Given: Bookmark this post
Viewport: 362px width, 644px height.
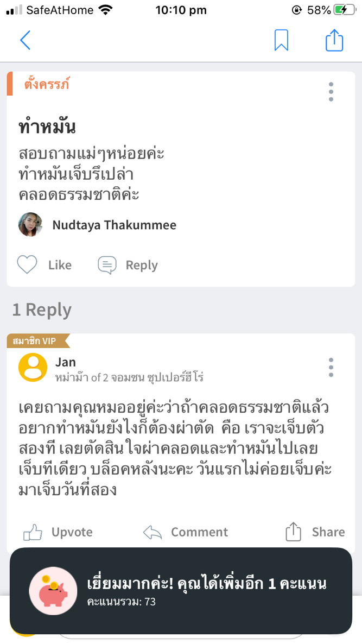Looking at the screenshot, I should (x=281, y=40).
